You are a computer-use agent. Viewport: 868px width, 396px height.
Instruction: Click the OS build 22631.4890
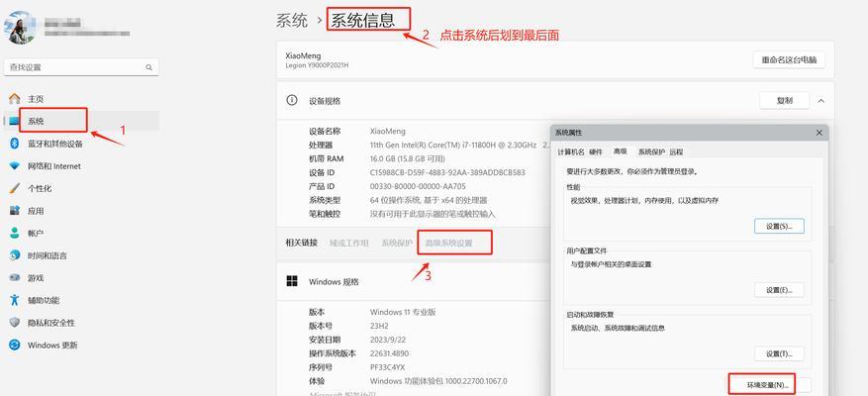391,353
